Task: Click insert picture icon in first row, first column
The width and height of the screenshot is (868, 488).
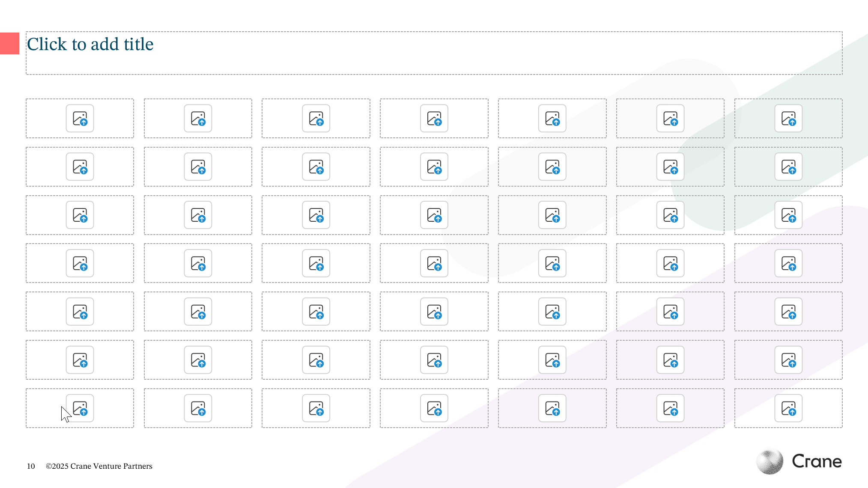Action: 80,119
